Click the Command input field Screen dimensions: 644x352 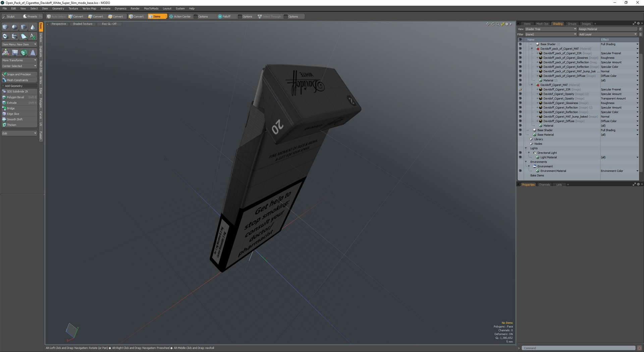[579, 348]
